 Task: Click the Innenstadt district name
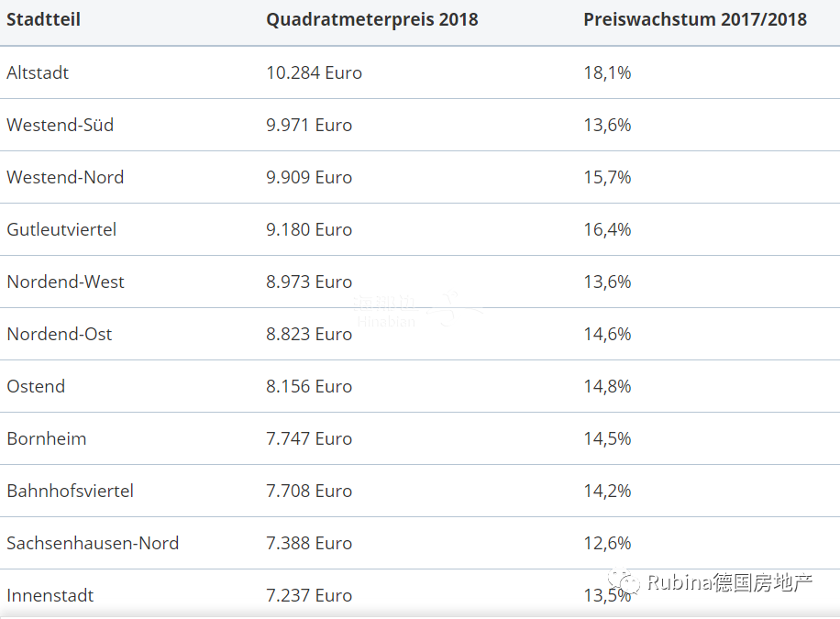click(x=50, y=595)
